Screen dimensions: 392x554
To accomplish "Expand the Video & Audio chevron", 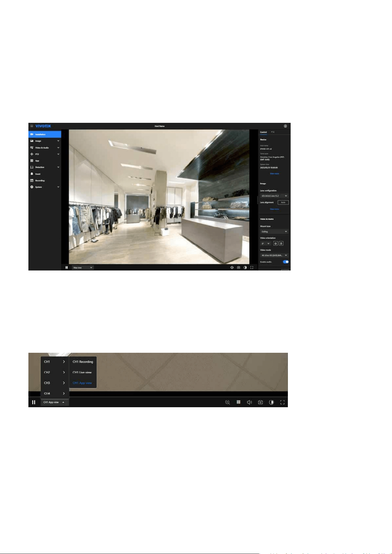I will click(58, 147).
